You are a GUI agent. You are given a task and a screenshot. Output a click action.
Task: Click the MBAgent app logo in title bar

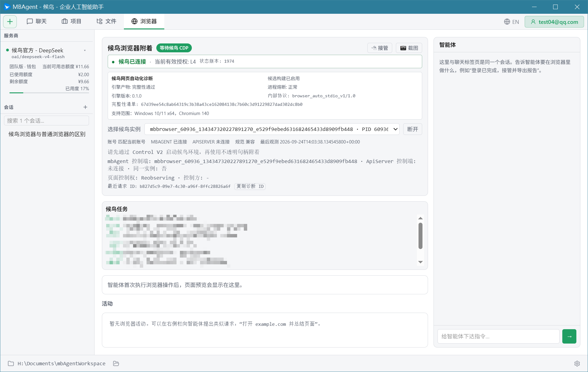click(7, 7)
